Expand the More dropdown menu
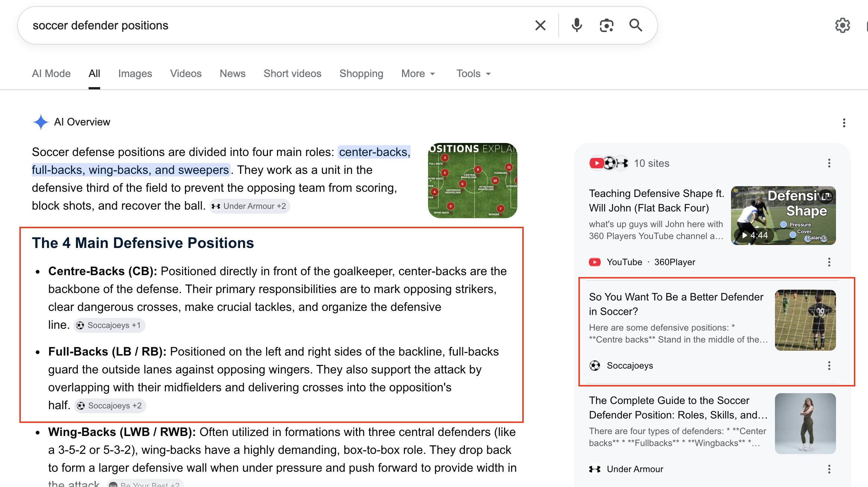Viewport: 868px width, 487px height. click(418, 74)
